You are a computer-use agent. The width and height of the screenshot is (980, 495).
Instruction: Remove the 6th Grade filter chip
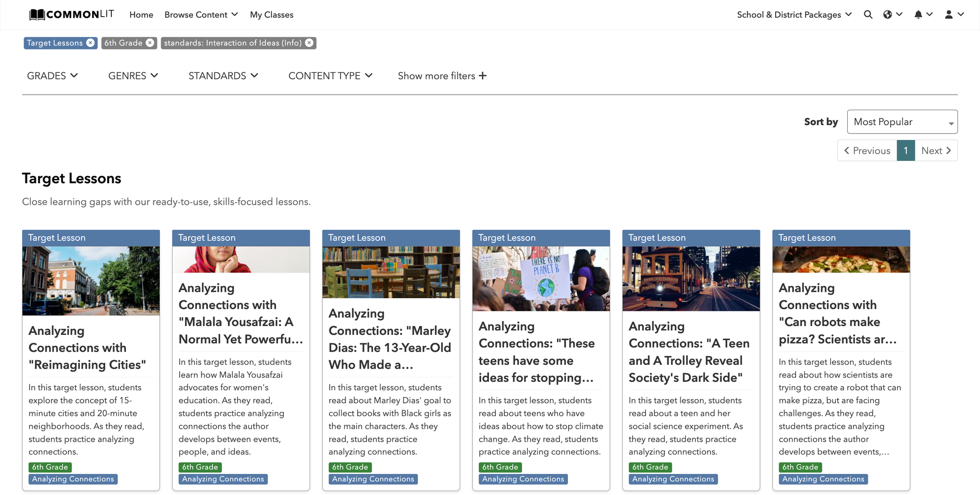(150, 43)
